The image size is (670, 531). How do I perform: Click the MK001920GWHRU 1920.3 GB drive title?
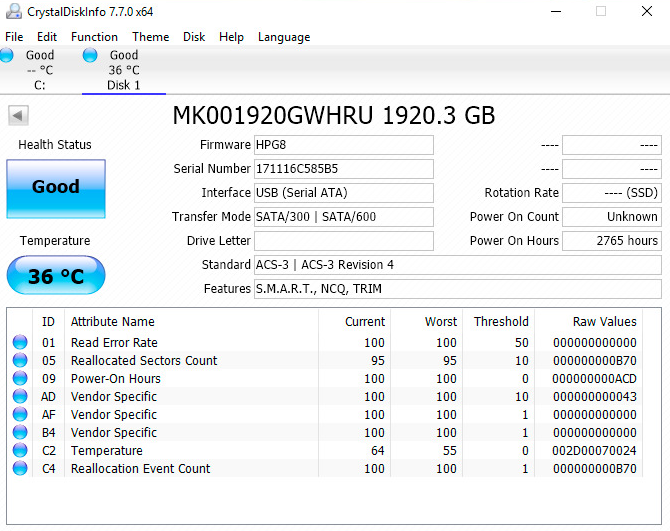pyautogui.click(x=334, y=115)
